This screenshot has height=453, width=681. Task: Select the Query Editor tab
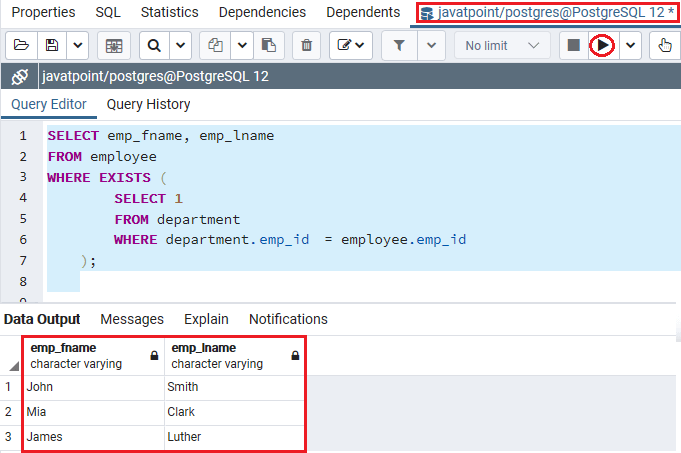coord(49,104)
